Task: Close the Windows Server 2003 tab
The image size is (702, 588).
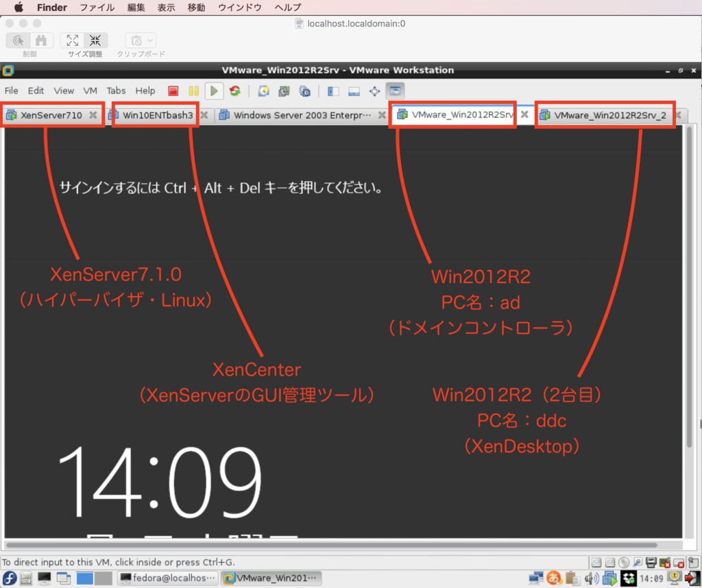Action: [382, 115]
